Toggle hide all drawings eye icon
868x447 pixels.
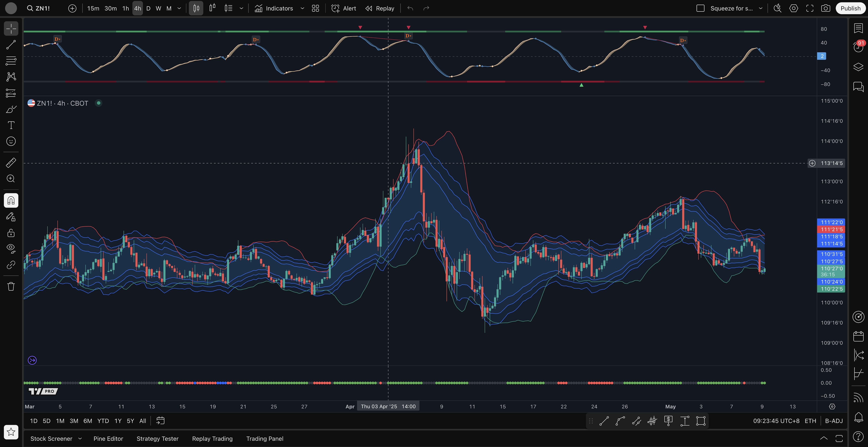point(11,248)
